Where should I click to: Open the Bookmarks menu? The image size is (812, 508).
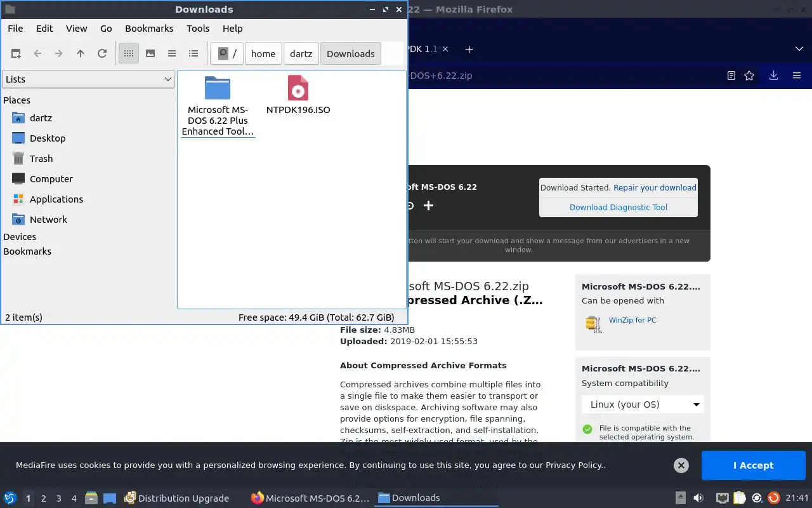point(149,29)
